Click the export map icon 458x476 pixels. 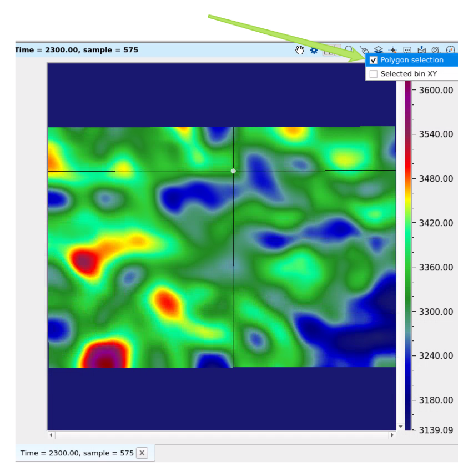click(421, 50)
